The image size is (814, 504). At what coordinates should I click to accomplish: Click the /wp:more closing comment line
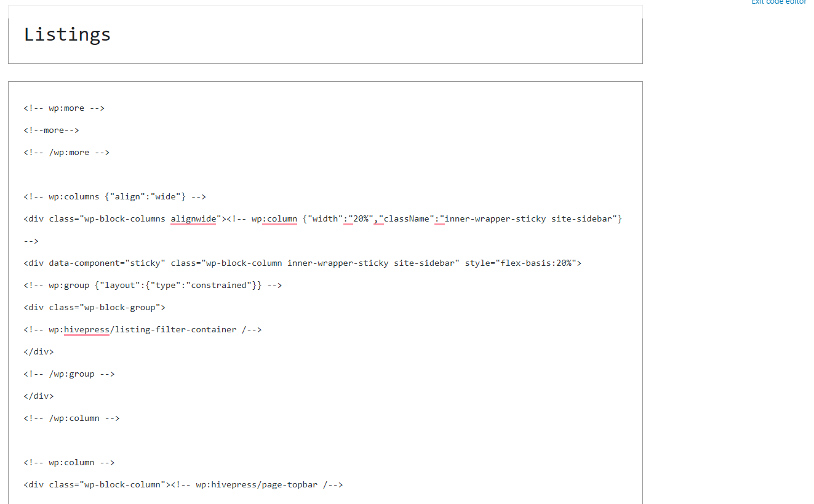pyautogui.click(x=66, y=153)
